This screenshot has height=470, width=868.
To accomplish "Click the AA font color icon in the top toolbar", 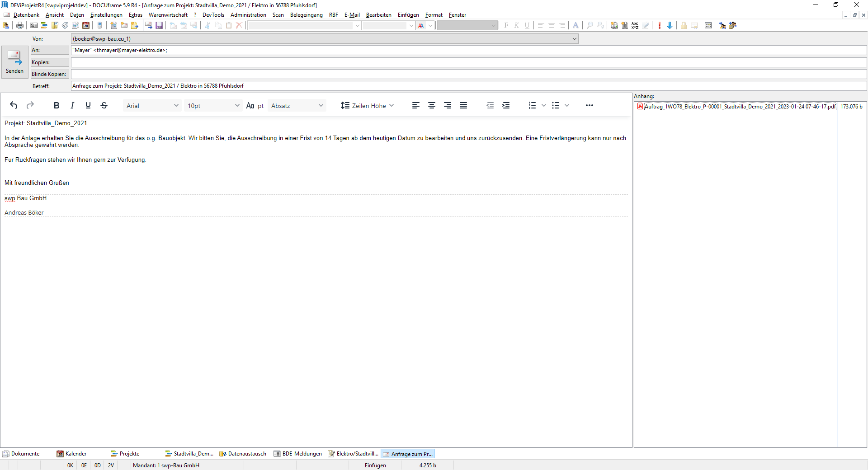I will click(x=421, y=25).
